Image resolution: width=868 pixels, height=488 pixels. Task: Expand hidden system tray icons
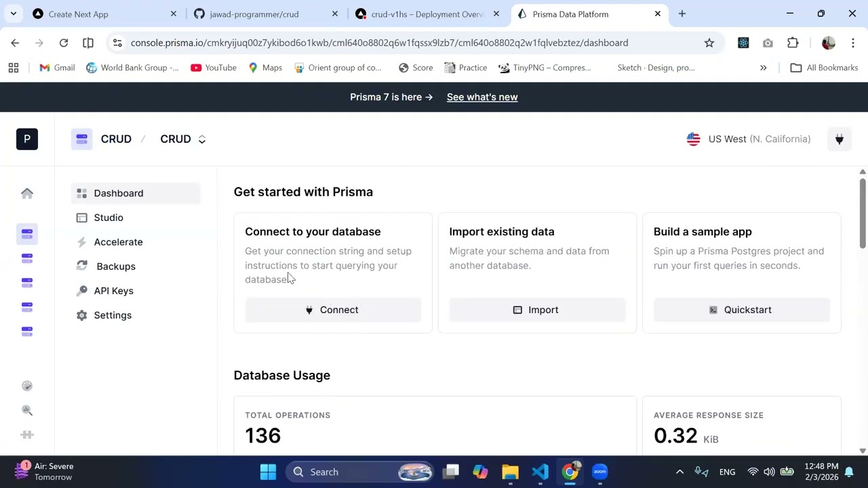coord(679,472)
